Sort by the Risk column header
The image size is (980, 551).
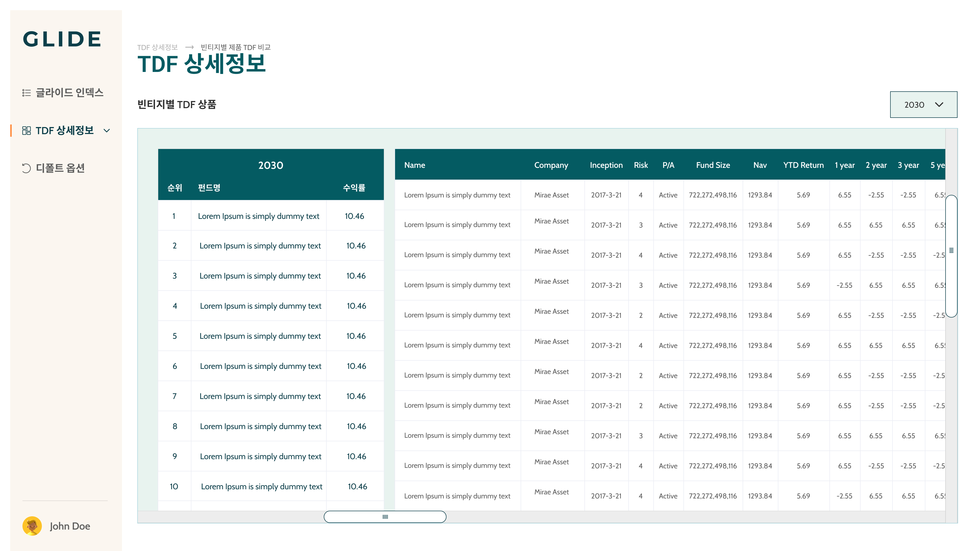[x=641, y=165]
